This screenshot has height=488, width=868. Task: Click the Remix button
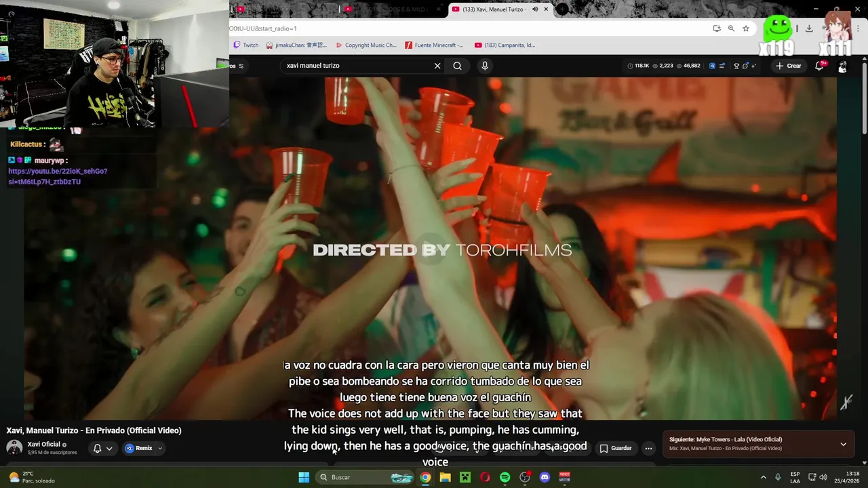[x=139, y=448]
